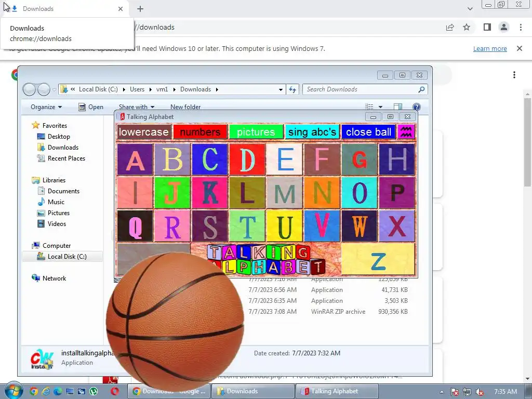Click the letter I tile
This screenshot has width=532, height=399.
[x=135, y=192]
